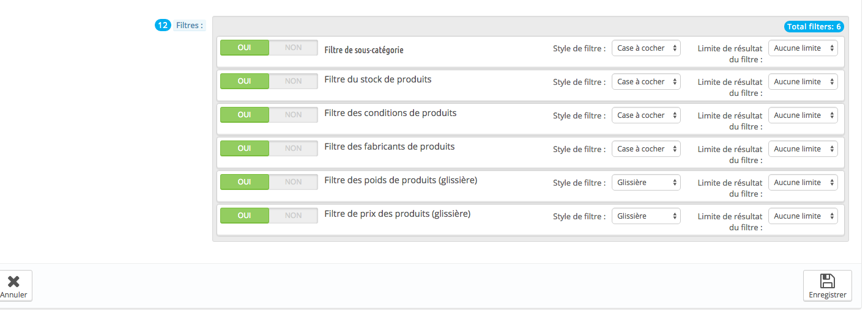Viewport: 868px width, 317px height.
Task: Open result limit dropdown for prix filter
Action: point(803,216)
